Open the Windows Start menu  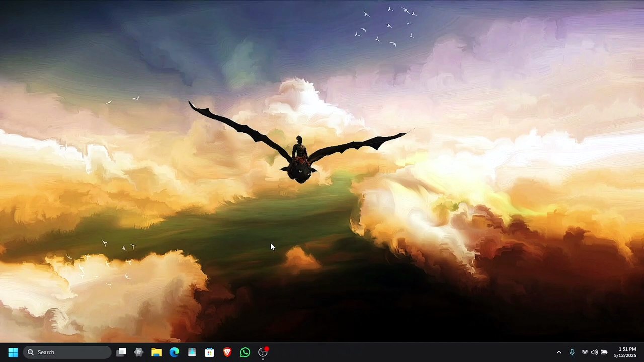[13, 352]
